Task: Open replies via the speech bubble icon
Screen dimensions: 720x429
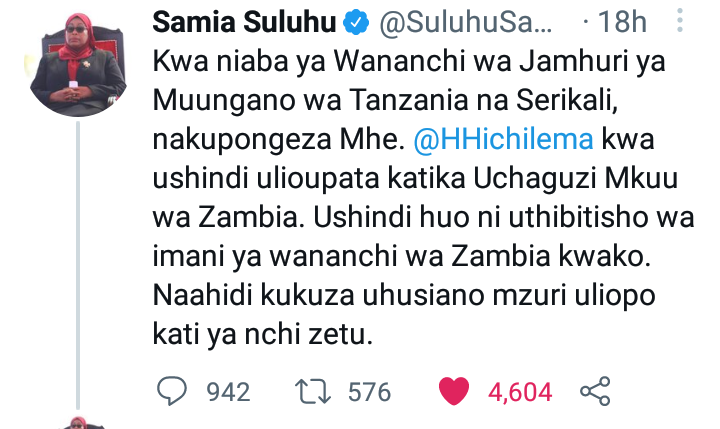Action: click(172, 391)
